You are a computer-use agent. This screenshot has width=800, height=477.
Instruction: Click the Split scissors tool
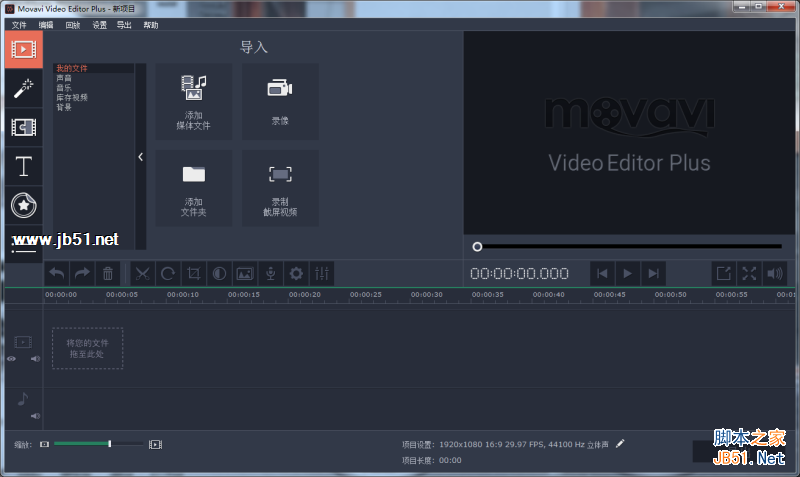[142, 273]
